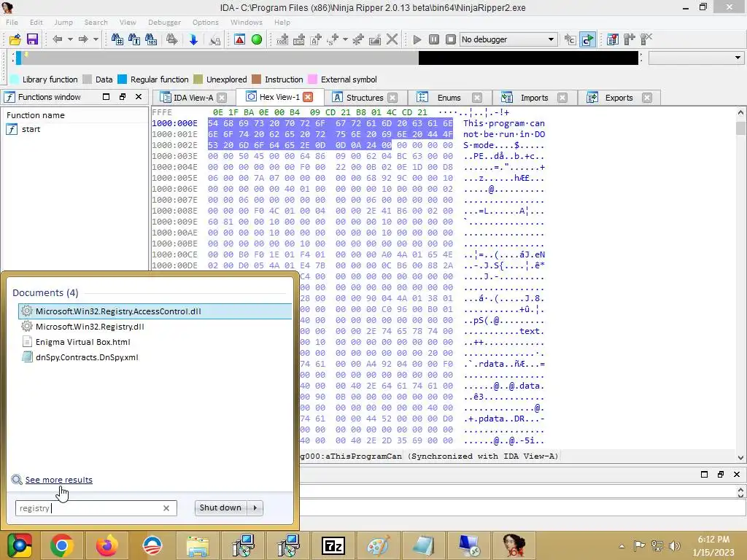
Task: Open Microsoft.Win32.Registry.AccessControl.dll search result
Action: click(x=155, y=311)
